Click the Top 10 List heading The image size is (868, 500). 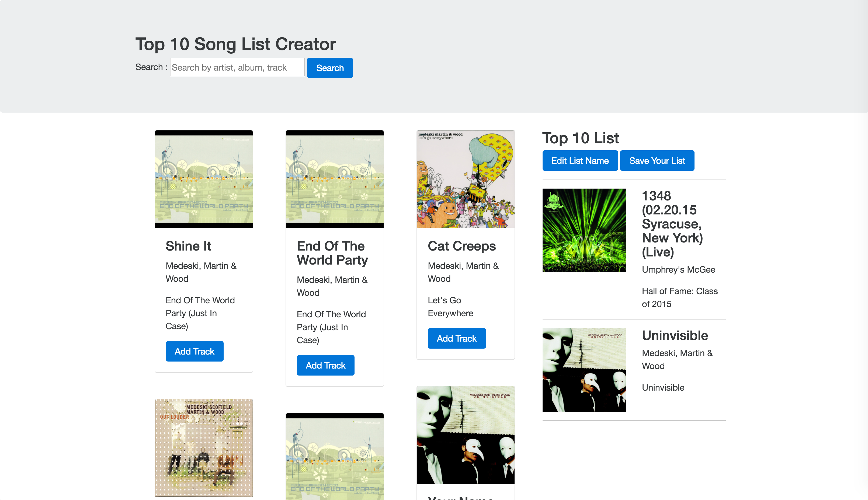[x=581, y=138]
